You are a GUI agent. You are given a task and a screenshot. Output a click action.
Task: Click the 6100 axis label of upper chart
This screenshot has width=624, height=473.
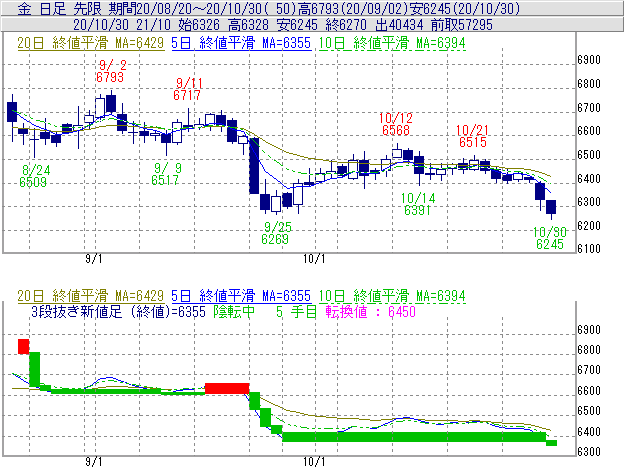(x=589, y=249)
